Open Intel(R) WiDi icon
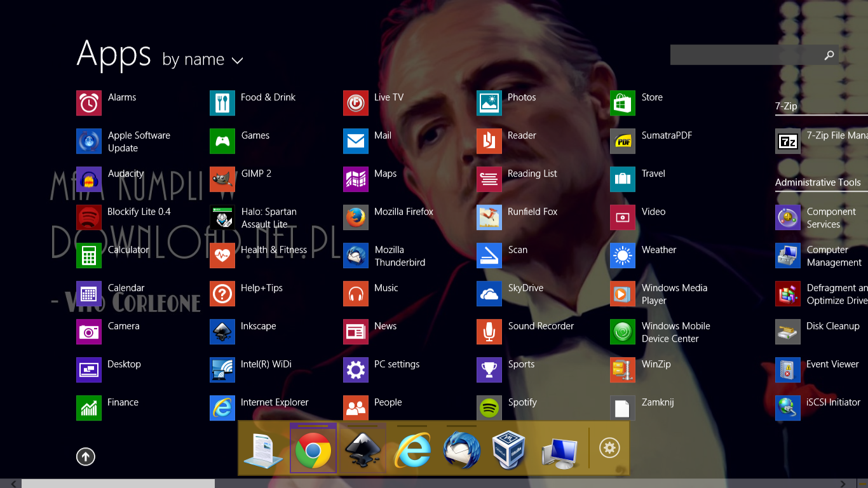The width and height of the screenshot is (868, 488). tap(222, 370)
